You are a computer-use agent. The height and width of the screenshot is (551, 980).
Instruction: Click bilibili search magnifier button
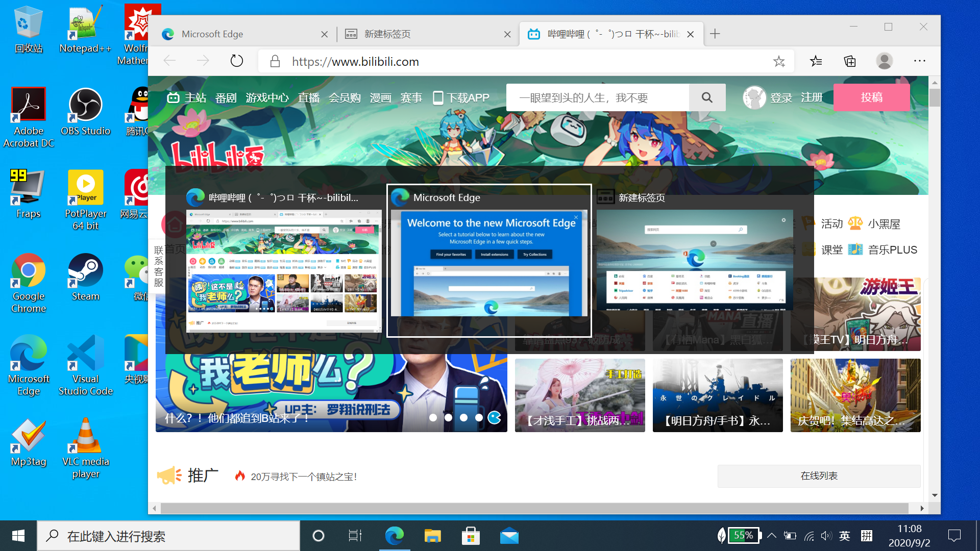[x=707, y=97]
